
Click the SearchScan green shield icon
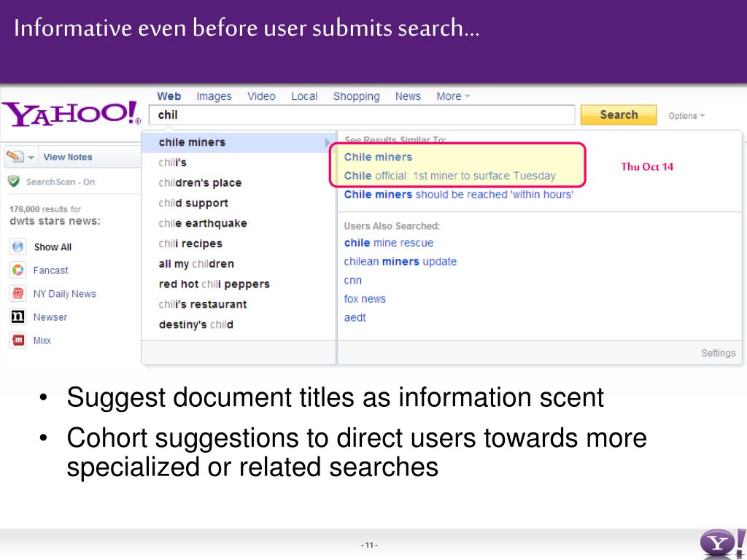click(15, 182)
